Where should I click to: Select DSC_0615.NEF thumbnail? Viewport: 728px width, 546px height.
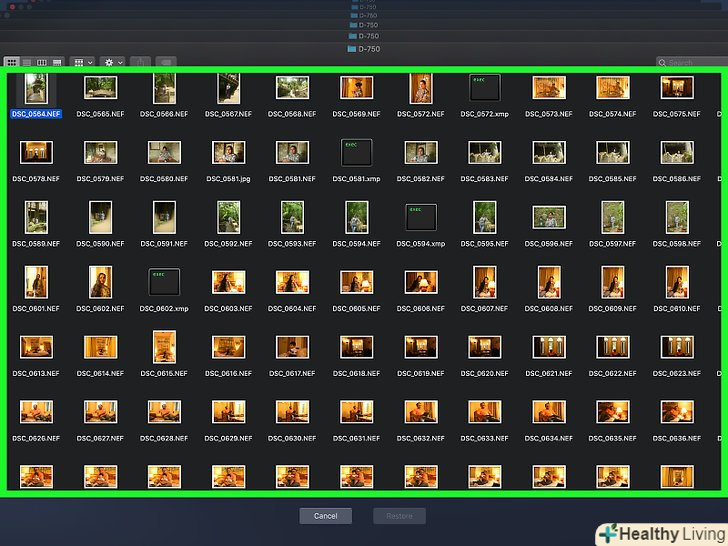(x=164, y=346)
